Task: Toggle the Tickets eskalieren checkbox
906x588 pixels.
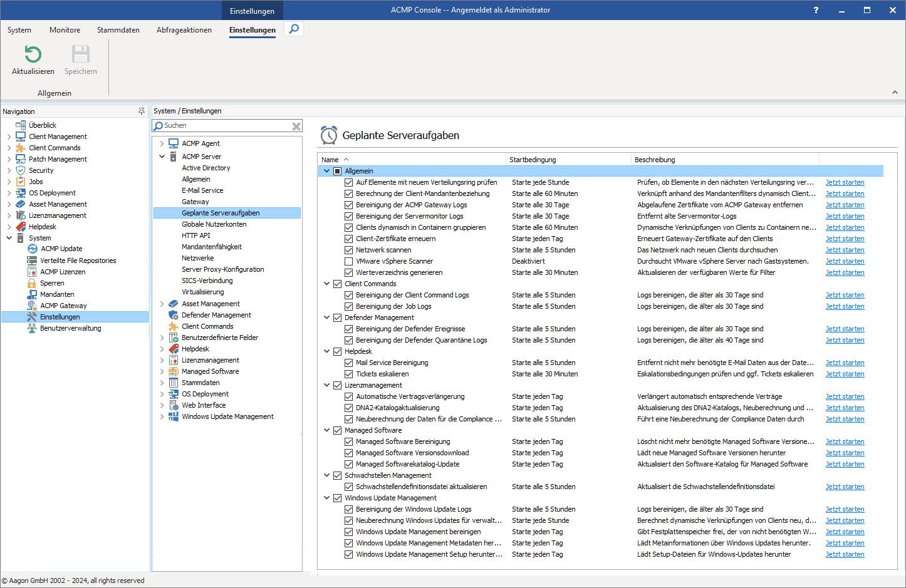Action: (x=348, y=374)
